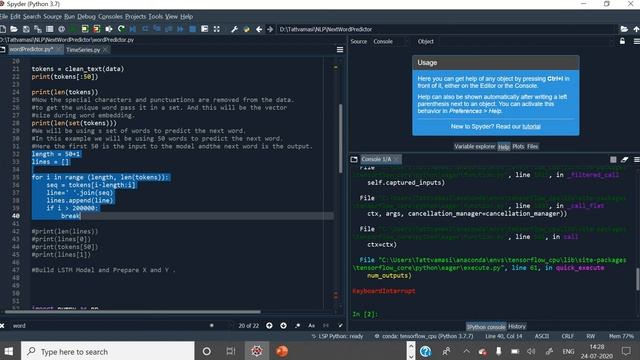Switch to the TimeSeries.py editor tab

[x=83, y=50]
